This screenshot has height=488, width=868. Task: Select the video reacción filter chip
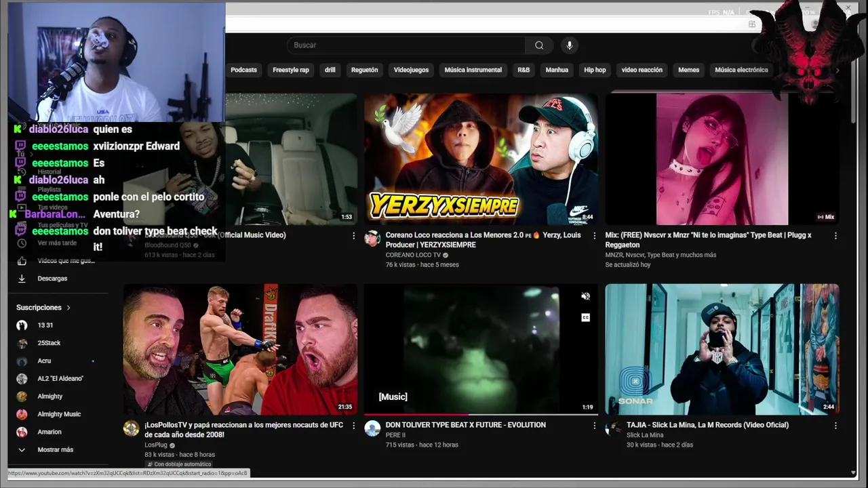tap(642, 70)
